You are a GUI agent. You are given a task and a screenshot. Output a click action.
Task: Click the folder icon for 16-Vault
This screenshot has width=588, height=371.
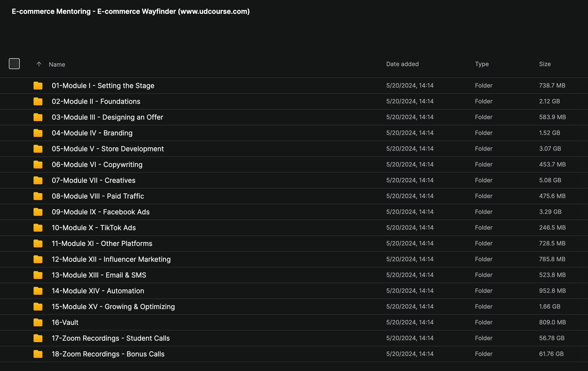pos(38,322)
